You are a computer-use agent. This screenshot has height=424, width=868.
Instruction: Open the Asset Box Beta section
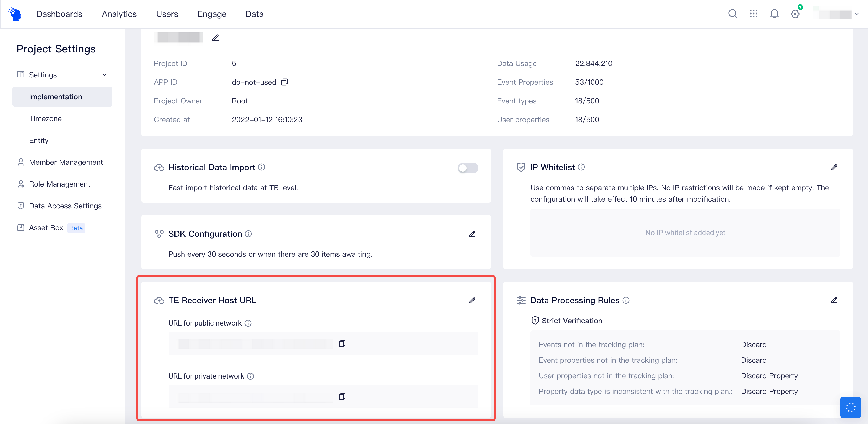46,228
